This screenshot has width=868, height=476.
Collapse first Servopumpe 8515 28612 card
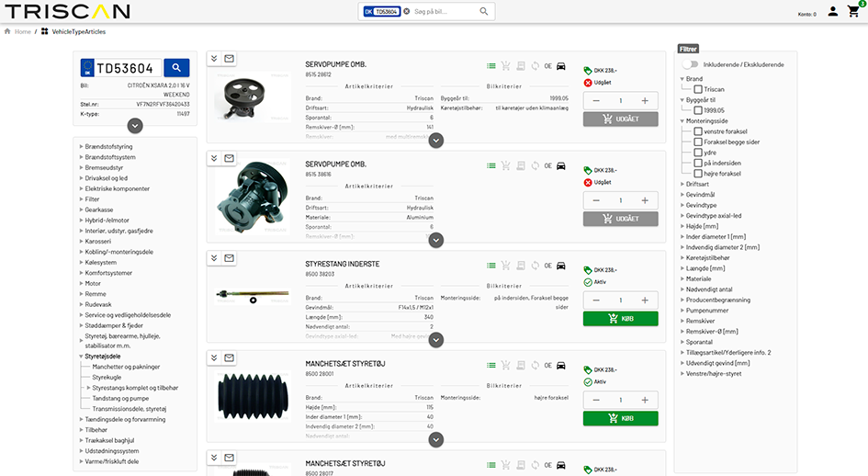(214, 58)
